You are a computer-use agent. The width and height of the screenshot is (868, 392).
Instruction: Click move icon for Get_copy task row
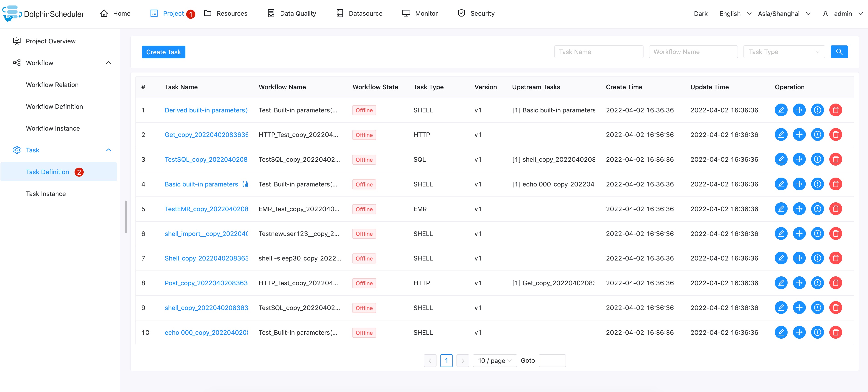(x=799, y=135)
